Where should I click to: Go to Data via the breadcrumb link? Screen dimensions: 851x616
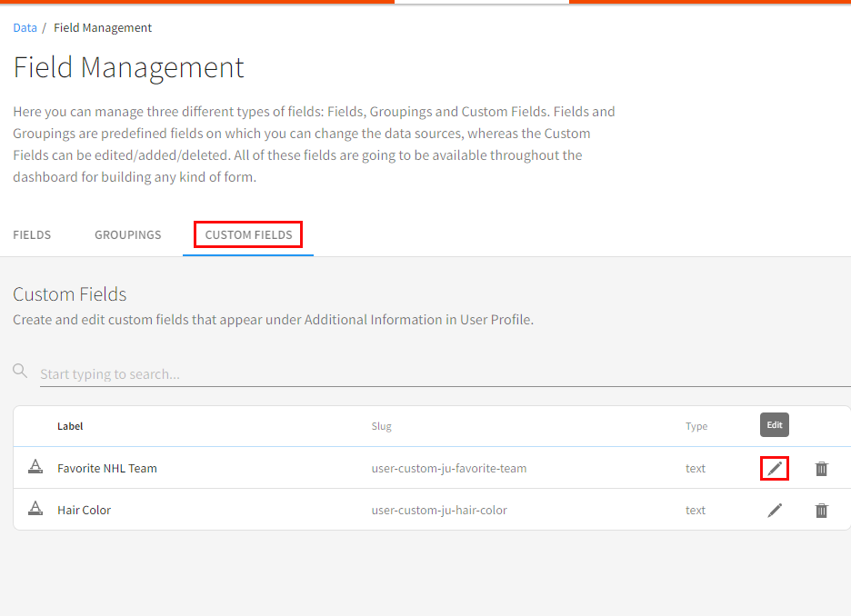click(x=25, y=28)
